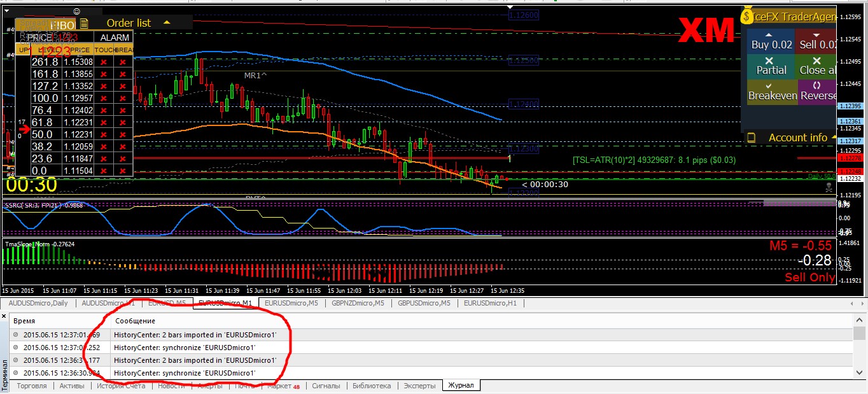The image size is (868, 394).
Task: Select Fibo price 1.11504
Action: coord(78,171)
